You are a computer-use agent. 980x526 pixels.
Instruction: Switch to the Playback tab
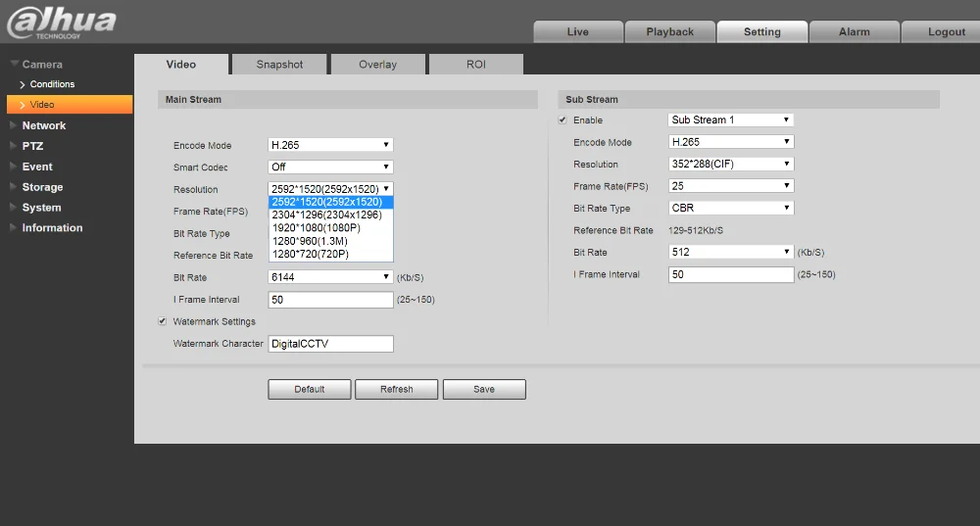pos(670,32)
